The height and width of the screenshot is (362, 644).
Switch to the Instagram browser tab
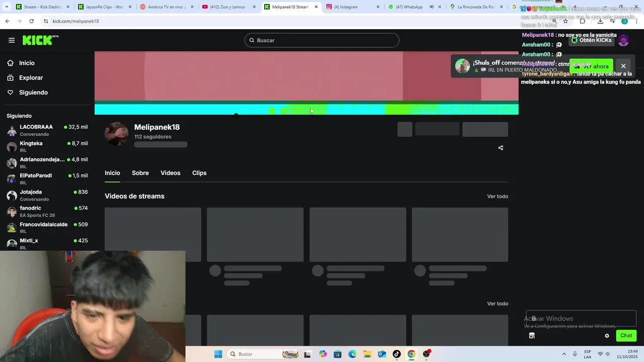[353, 7]
